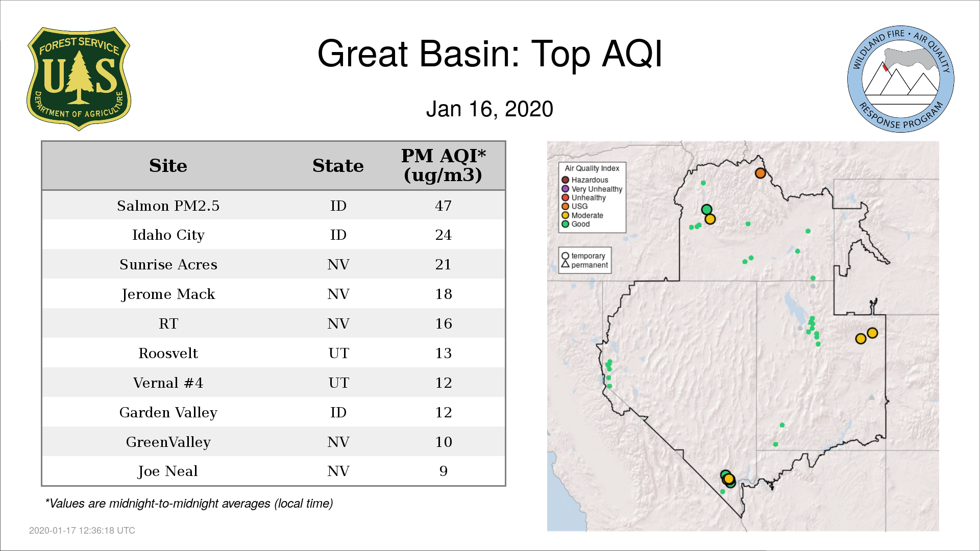Select the Very Unhealthy purple legend dot
Screen dimensions: 980x551
[x=565, y=189]
